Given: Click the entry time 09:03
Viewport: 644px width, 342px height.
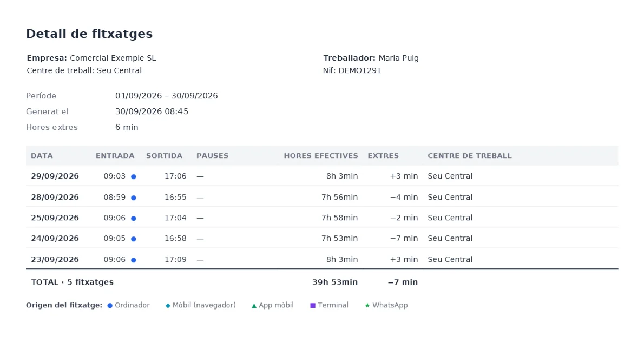Looking at the screenshot, I should pyautogui.click(x=115, y=176).
